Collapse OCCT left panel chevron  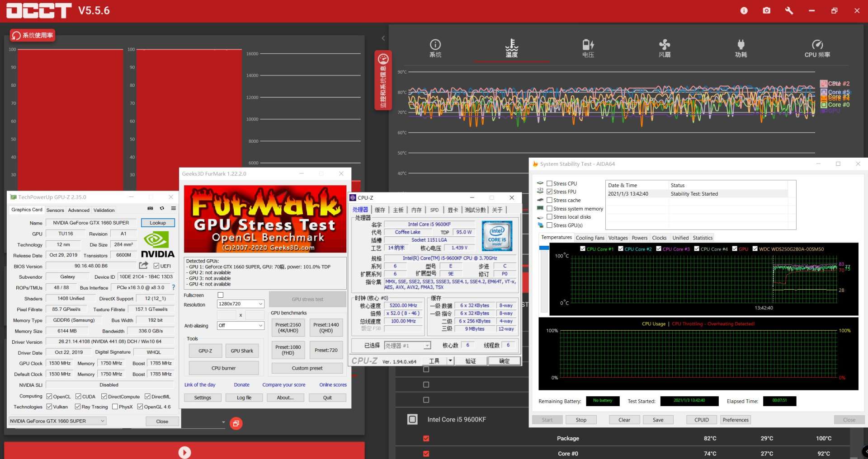point(383,38)
